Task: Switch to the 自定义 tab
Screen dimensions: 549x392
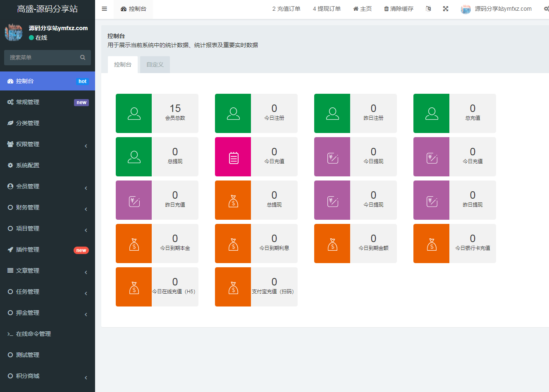Action: [x=155, y=65]
